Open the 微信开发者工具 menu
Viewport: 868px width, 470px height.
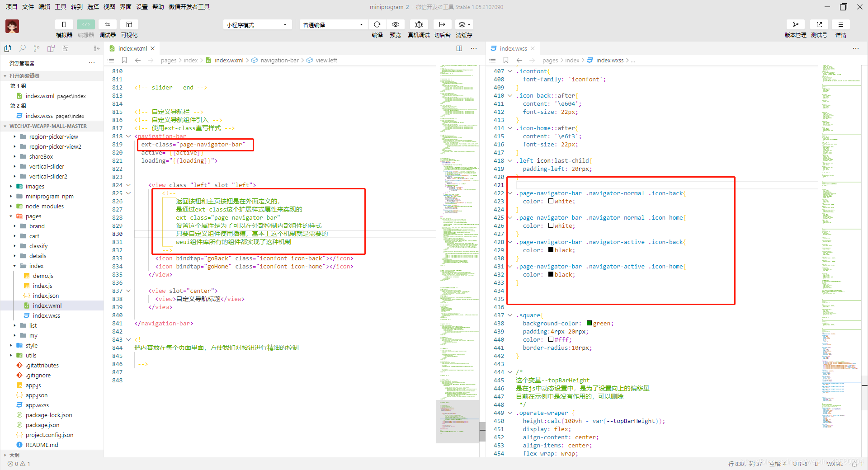click(189, 7)
